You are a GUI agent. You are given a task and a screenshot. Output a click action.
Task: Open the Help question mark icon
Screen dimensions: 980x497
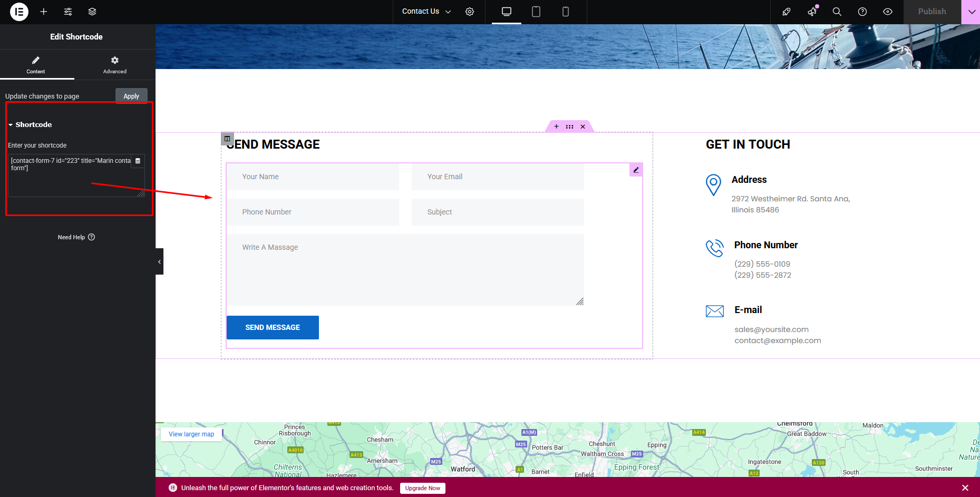(862, 12)
